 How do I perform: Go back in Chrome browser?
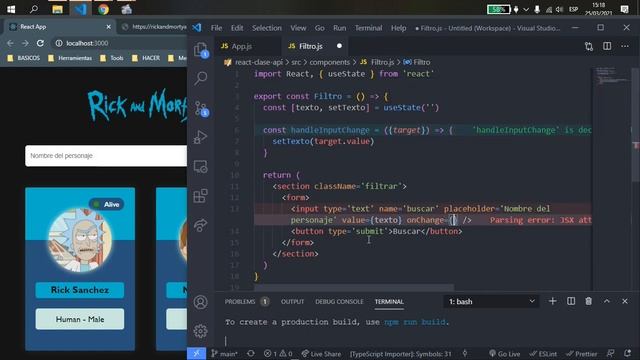[x=11, y=43]
